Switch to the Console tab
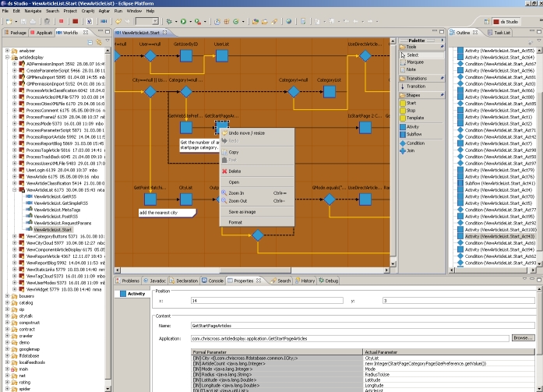This screenshot has width=543, height=392. click(x=214, y=281)
